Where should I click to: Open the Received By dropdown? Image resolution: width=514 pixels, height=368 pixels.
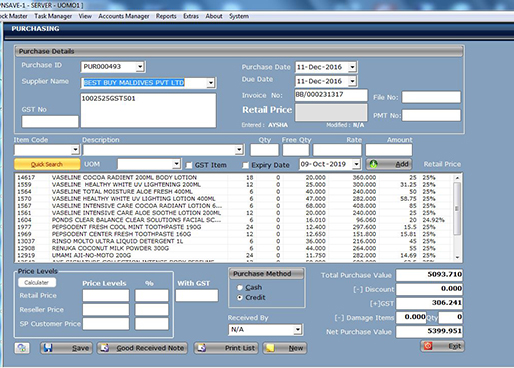297,330
